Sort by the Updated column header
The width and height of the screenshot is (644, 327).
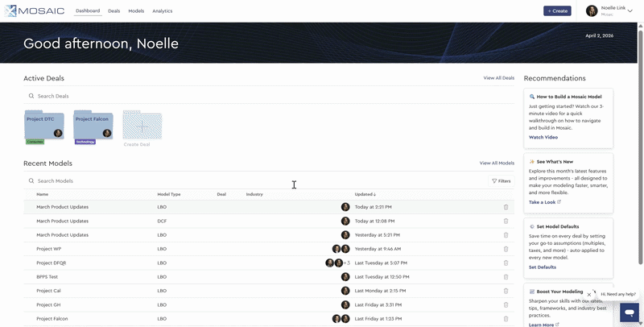pyautogui.click(x=365, y=194)
